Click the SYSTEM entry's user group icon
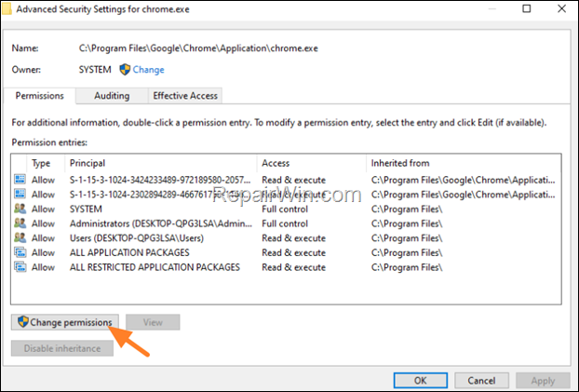Viewport: 579px width, 392px height. [20, 209]
